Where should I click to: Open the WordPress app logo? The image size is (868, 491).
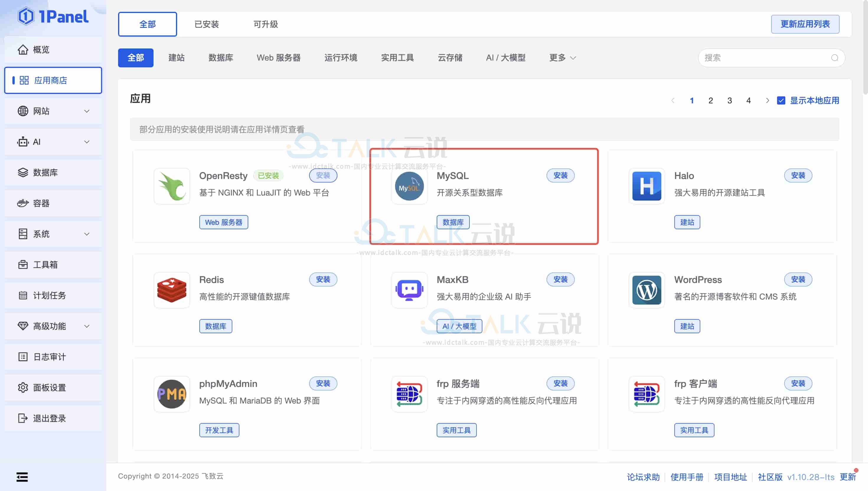(647, 290)
